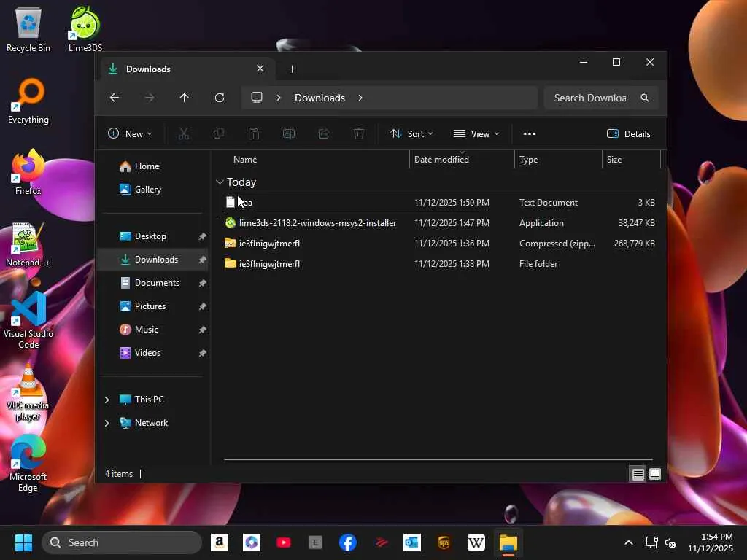This screenshot has width=747, height=560.
Task: Switch to large thumbnails view icon
Action: pyautogui.click(x=655, y=474)
